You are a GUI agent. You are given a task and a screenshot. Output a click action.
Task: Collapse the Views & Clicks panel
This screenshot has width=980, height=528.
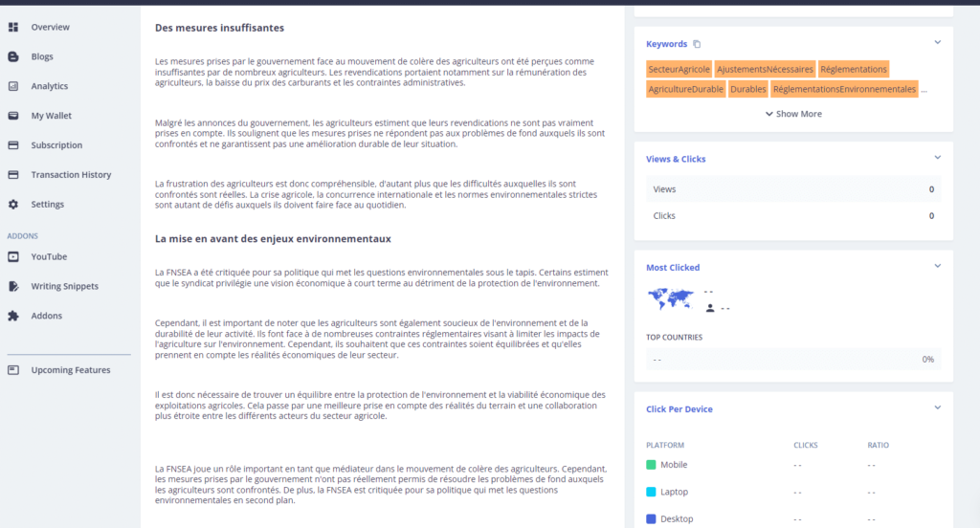point(938,158)
